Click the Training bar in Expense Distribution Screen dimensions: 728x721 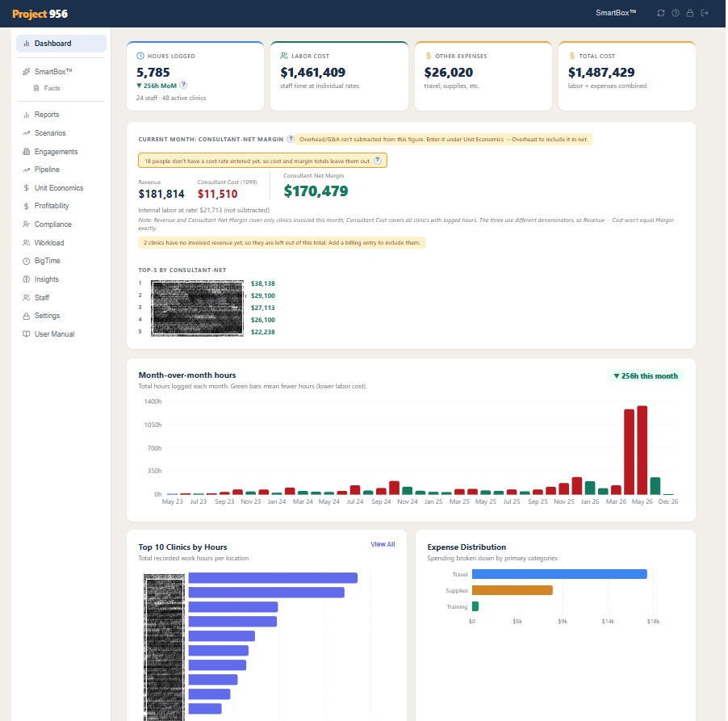(475, 606)
